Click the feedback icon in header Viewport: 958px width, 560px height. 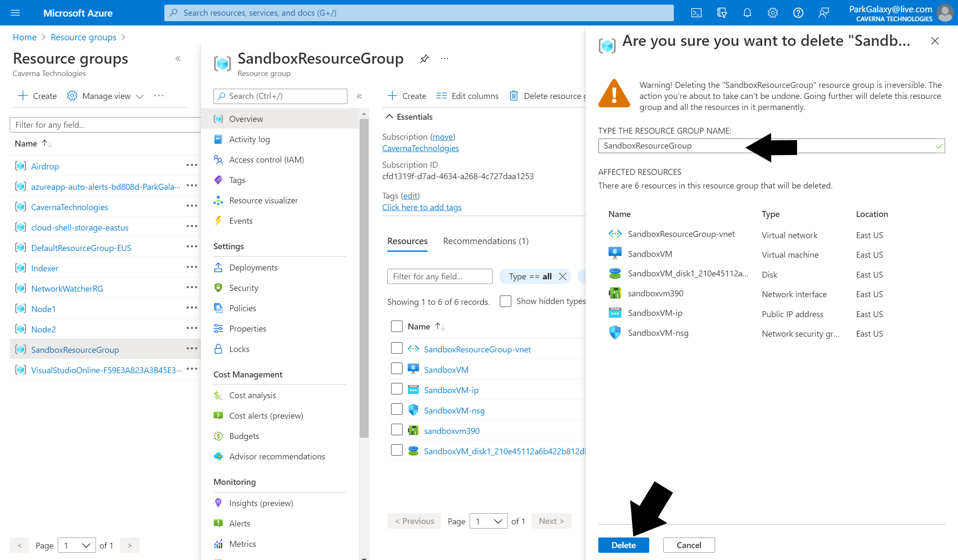click(x=824, y=13)
